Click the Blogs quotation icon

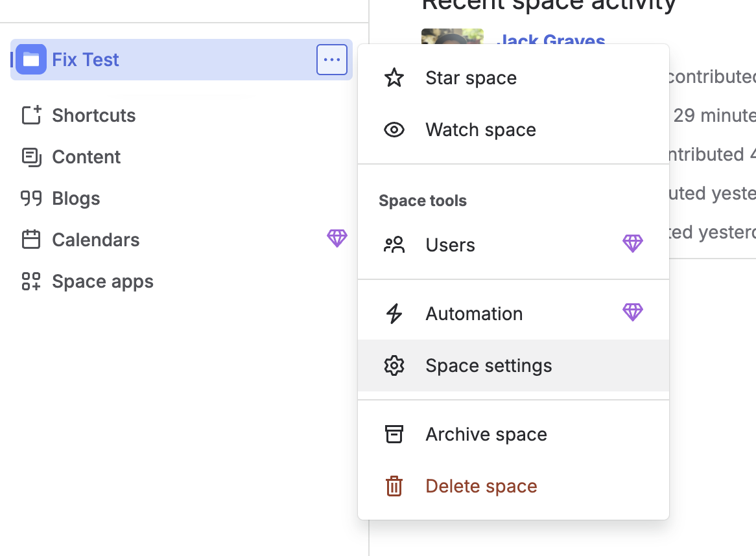30,198
